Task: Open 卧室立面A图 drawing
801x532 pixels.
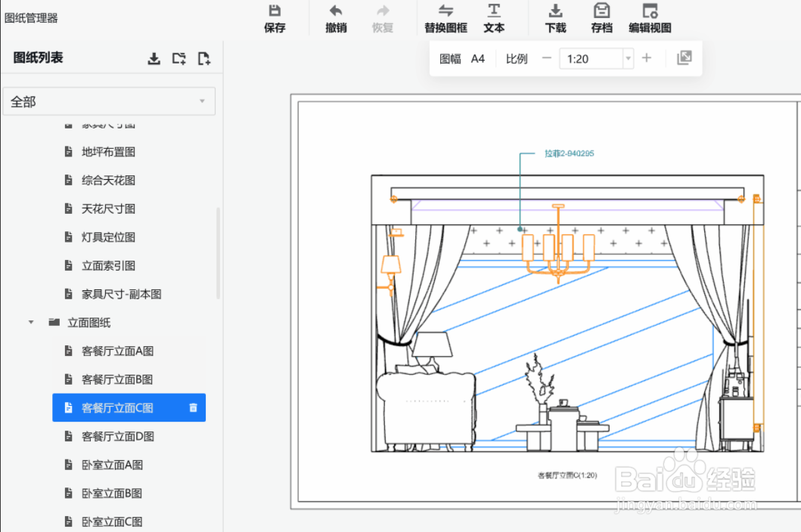Action: (113, 465)
